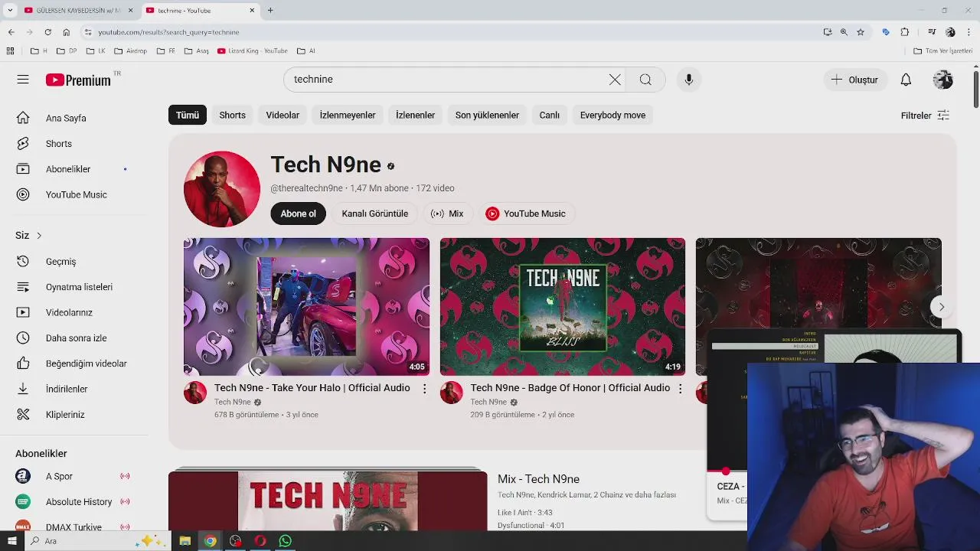Go to the YouTube Premium logo home
This screenshot has height=551, width=980.
(78, 80)
